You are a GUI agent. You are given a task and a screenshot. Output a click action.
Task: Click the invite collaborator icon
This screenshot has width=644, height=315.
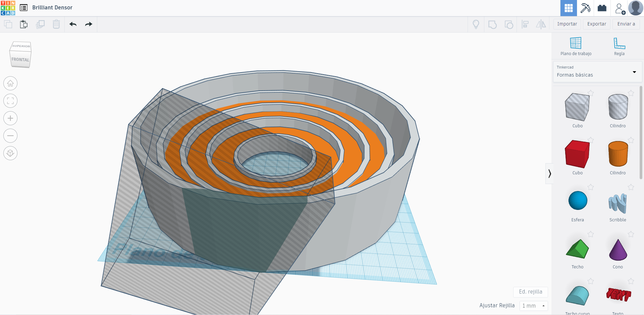click(x=620, y=8)
